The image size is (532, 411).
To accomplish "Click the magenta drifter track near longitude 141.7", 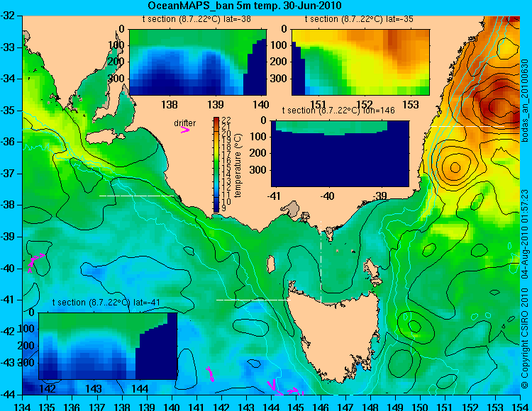I will 210,374.
